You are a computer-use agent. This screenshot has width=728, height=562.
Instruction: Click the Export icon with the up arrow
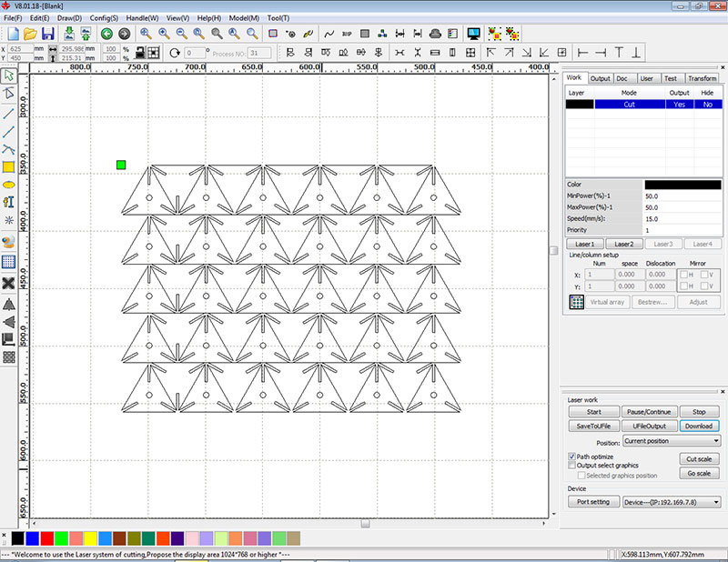click(x=86, y=34)
